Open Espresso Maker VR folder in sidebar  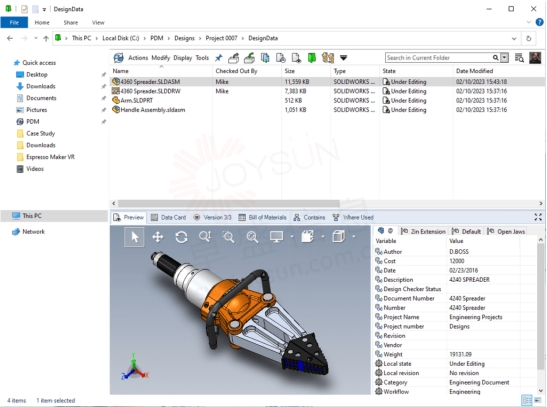[x=51, y=157]
